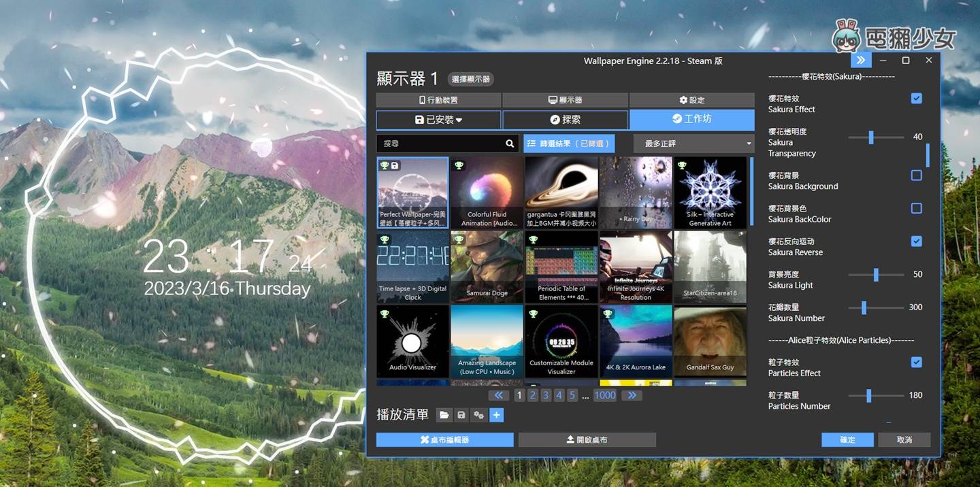Click the filter icon on 篩選結果 button
Screen dimensions: 980x487
click(x=530, y=143)
